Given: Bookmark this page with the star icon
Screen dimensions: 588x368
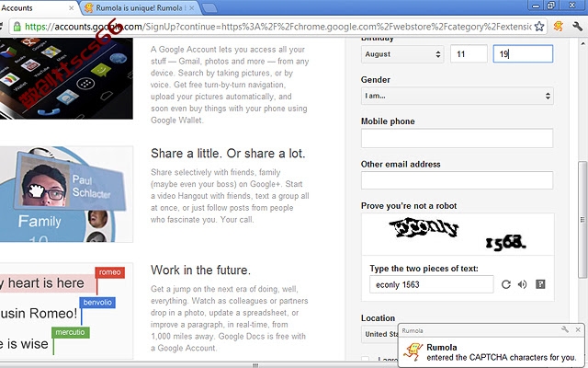Looking at the screenshot, I should tap(539, 27).
